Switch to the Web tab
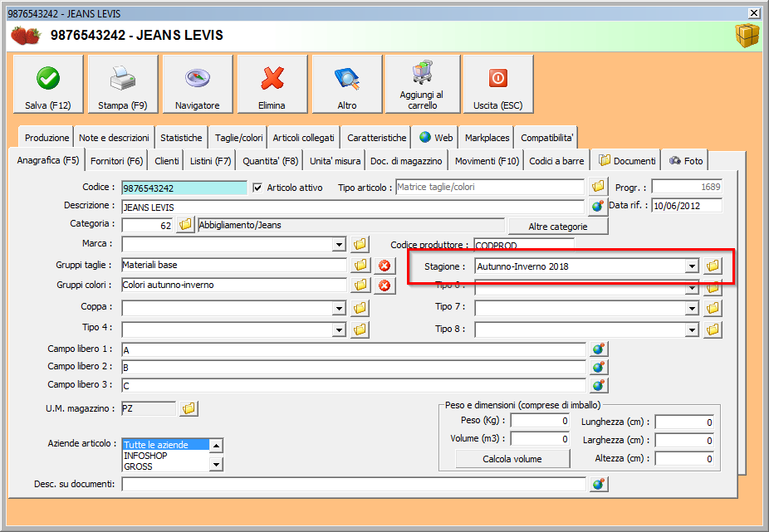 [x=436, y=138]
